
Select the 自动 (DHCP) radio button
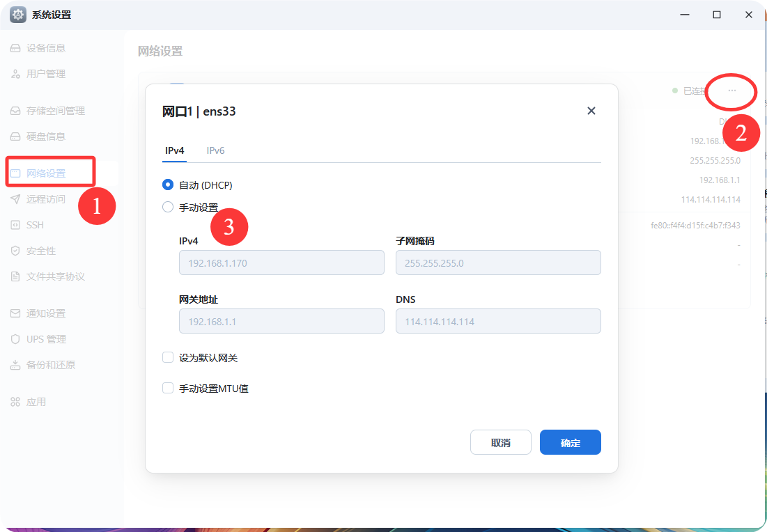coord(168,185)
